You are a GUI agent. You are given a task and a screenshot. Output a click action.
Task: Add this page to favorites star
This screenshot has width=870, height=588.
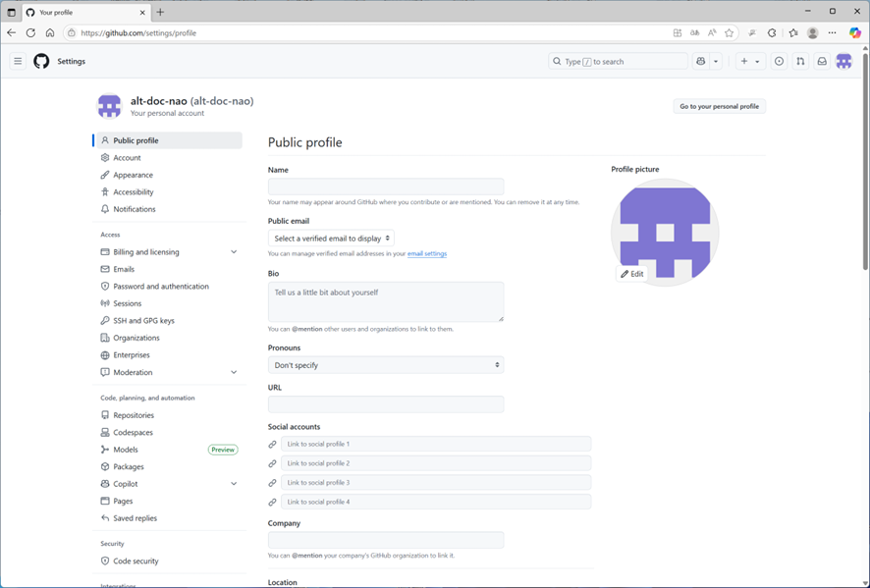pos(729,32)
